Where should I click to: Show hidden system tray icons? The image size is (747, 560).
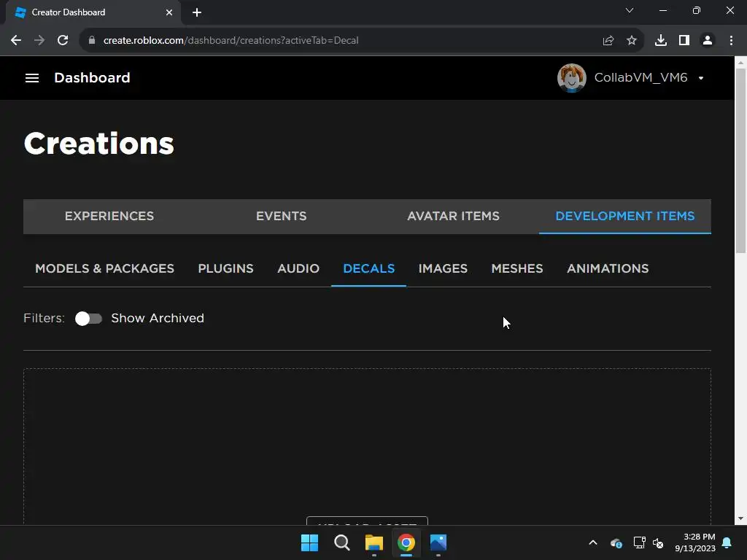(x=593, y=542)
